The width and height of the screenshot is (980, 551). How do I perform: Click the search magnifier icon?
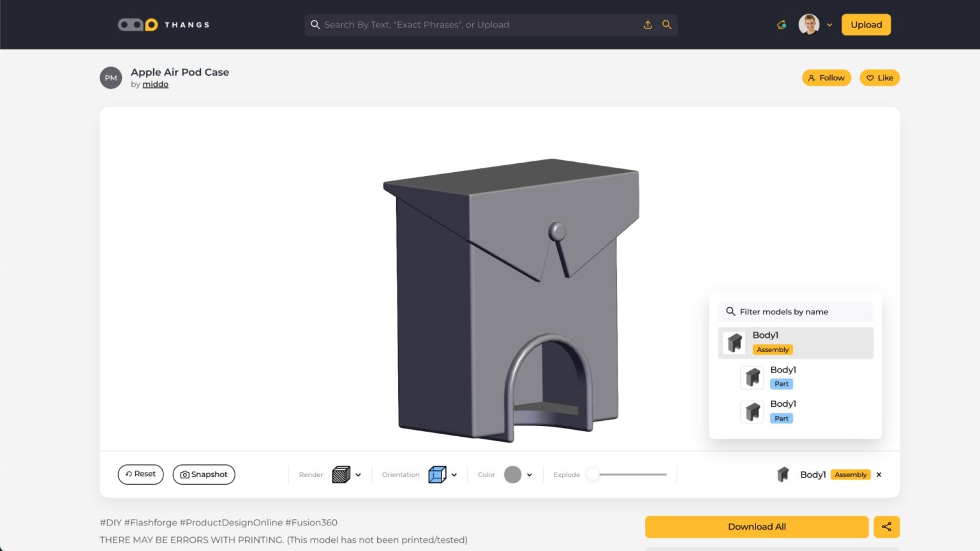pos(666,24)
